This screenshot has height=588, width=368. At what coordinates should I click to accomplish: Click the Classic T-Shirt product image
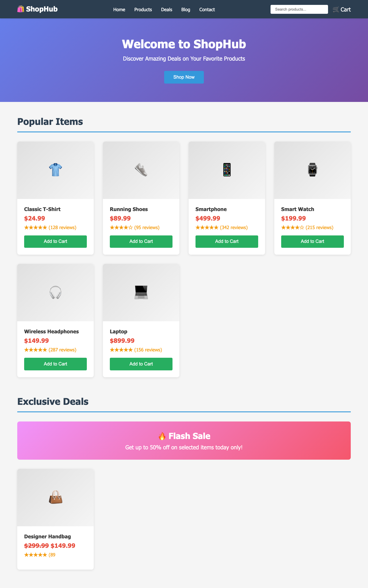55,170
